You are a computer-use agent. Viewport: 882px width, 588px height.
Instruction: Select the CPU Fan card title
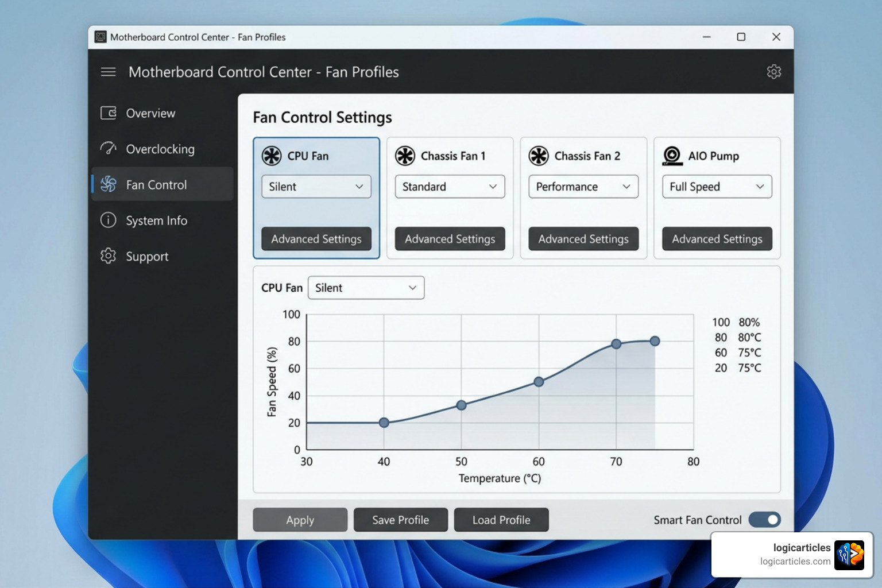308,156
